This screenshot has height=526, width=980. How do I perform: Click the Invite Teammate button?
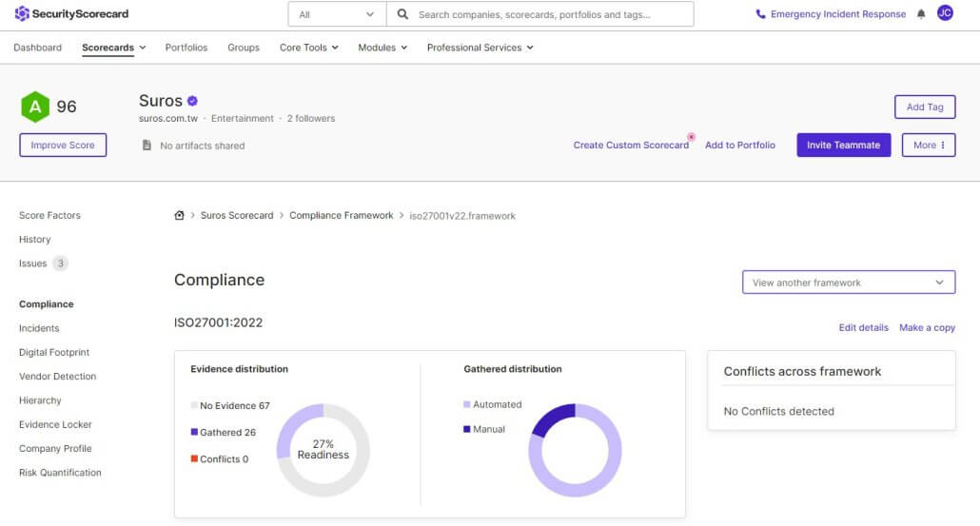click(843, 145)
